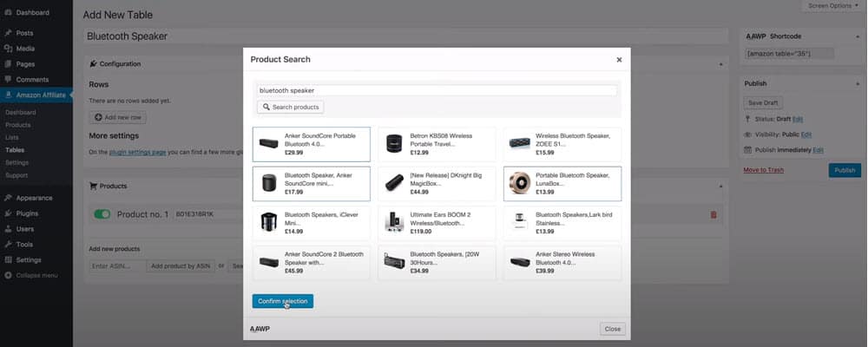Open Amazon Affiliate Dashboard submenu item

pyautogui.click(x=21, y=113)
